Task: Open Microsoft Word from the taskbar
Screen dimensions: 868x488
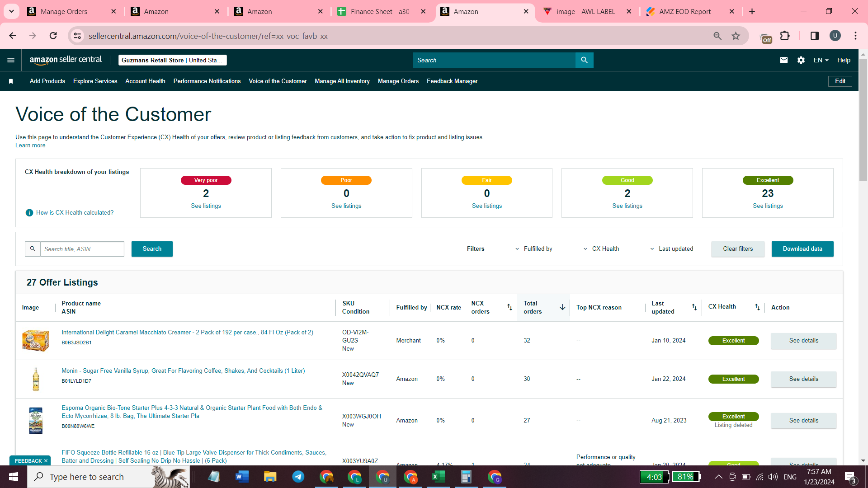Action: point(242,477)
